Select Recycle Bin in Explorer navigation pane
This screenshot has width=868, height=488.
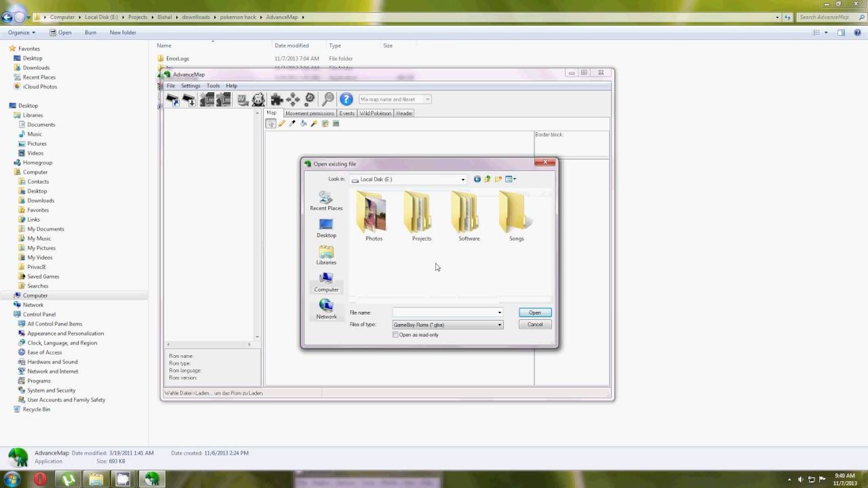(31, 409)
